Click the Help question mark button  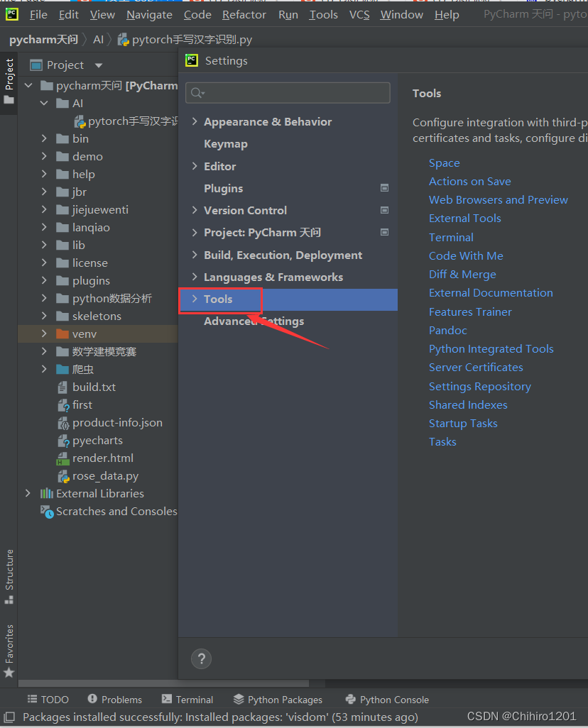(x=201, y=659)
